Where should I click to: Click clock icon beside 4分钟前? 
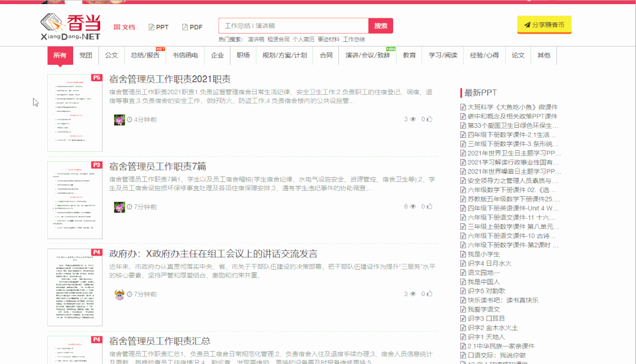point(130,120)
